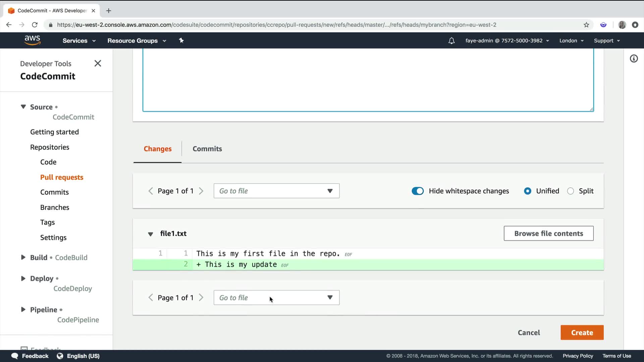Expand the Build CodeBuild section
This screenshot has width=644, height=362.
(23, 257)
